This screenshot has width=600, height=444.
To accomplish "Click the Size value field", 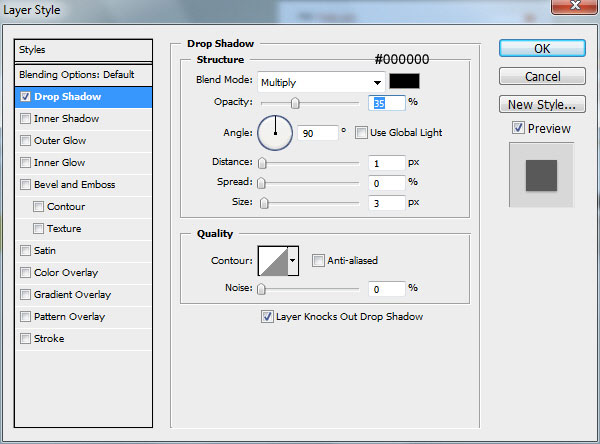I will click(x=386, y=203).
